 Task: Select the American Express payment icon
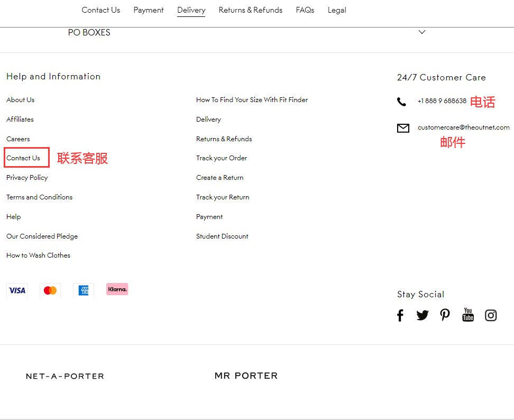click(x=83, y=290)
